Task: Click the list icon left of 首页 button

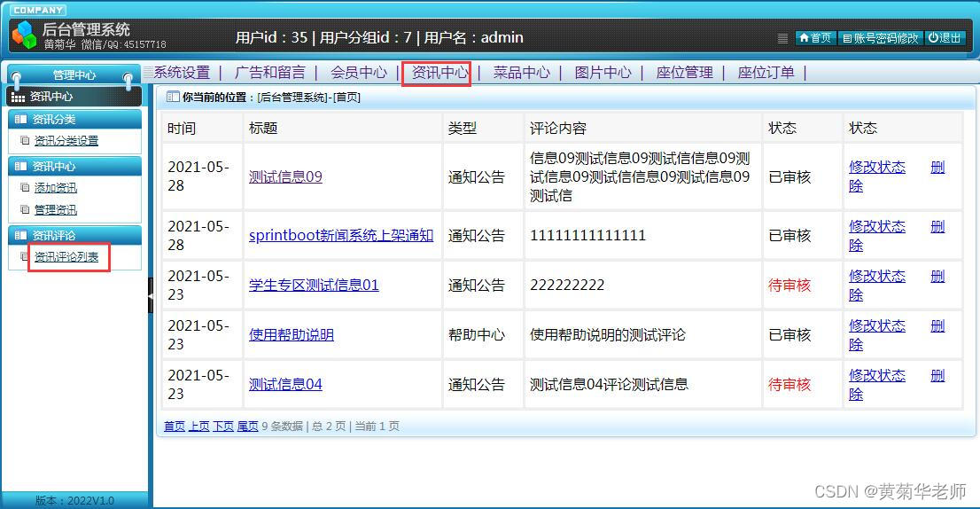Action: (782, 38)
